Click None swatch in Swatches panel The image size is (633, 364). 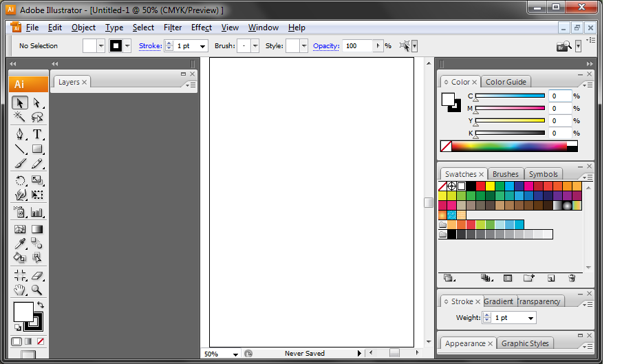442,186
